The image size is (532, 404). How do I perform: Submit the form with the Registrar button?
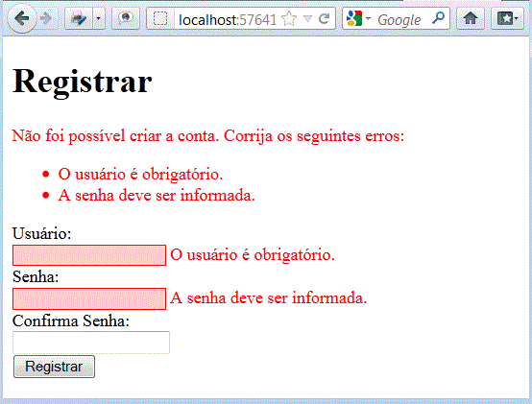point(55,367)
